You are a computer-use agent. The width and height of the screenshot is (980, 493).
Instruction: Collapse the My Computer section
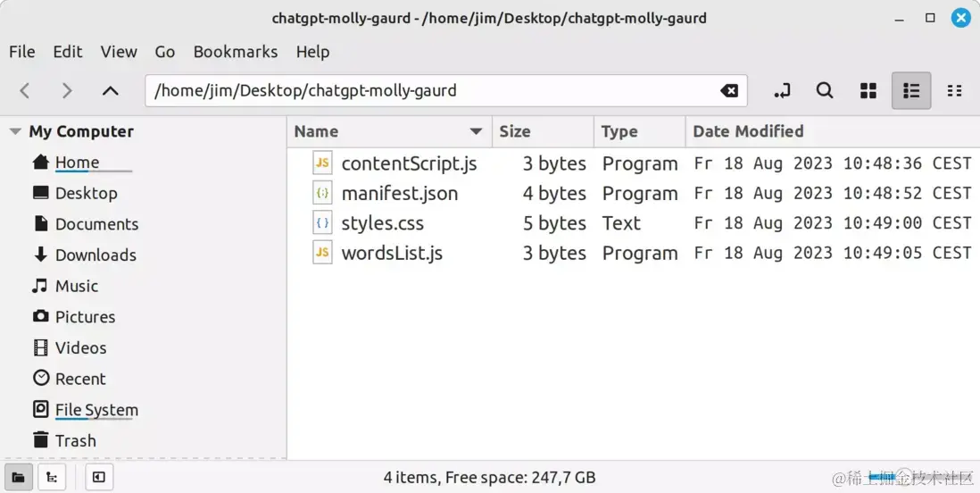click(x=16, y=131)
